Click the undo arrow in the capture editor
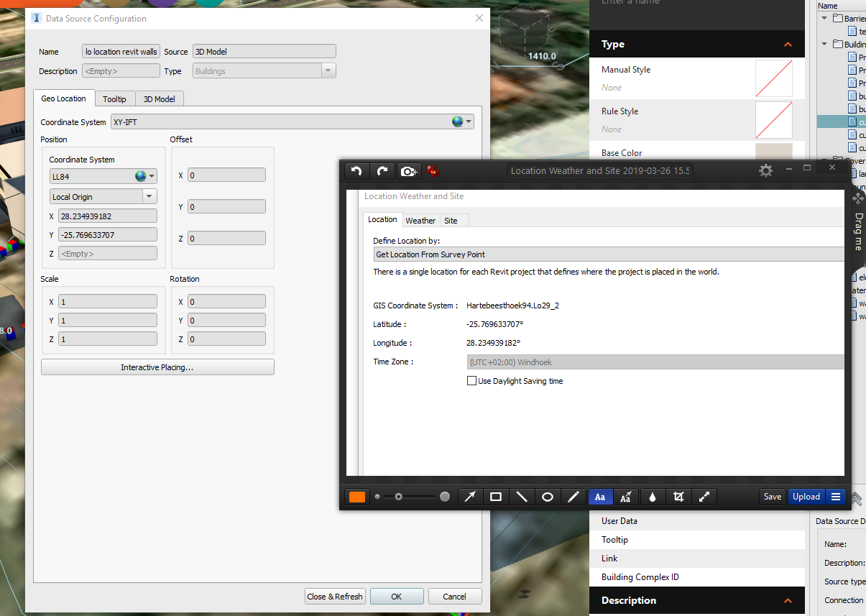This screenshot has width=866, height=616. [x=356, y=170]
